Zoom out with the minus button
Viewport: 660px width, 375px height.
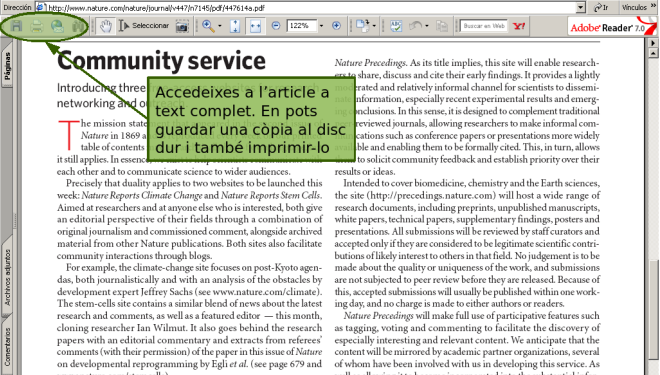click(x=276, y=26)
